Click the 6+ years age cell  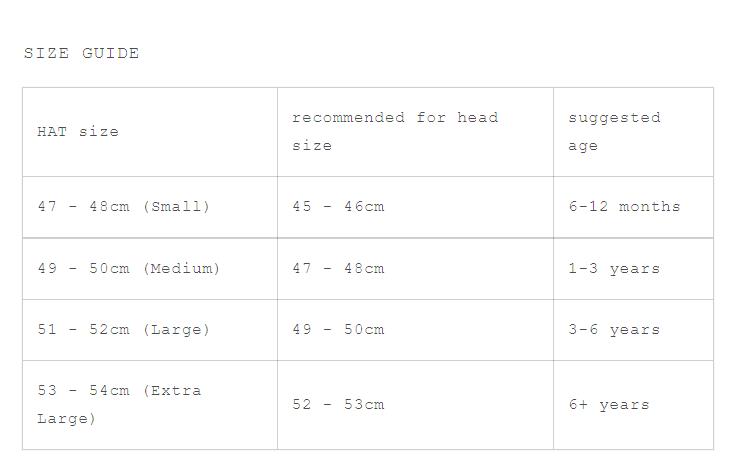coord(633,405)
